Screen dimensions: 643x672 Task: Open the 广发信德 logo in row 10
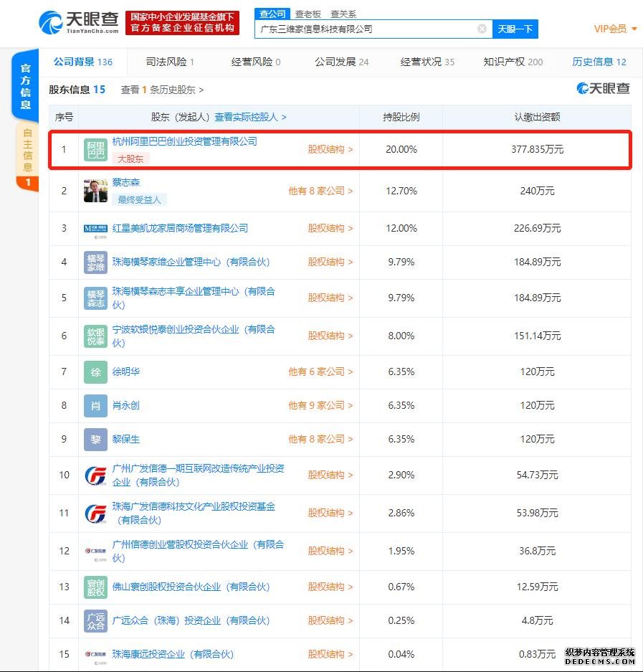pos(95,475)
